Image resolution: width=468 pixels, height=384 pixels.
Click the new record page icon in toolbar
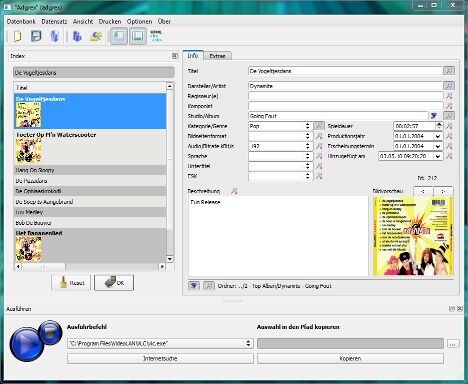(x=17, y=36)
